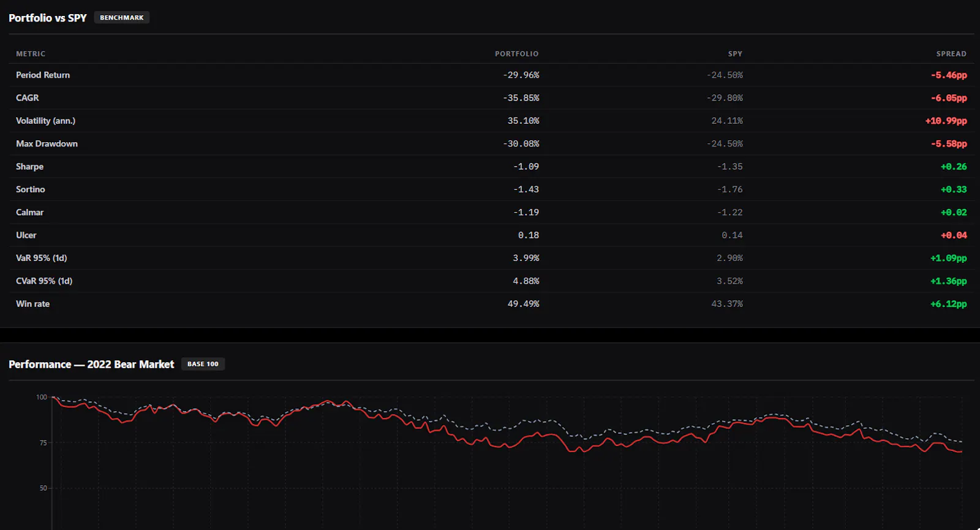The height and width of the screenshot is (530, 980).
Task: Click the 100 y-axis label on chart
Action: pyautogui.click(x=41, y=397)
